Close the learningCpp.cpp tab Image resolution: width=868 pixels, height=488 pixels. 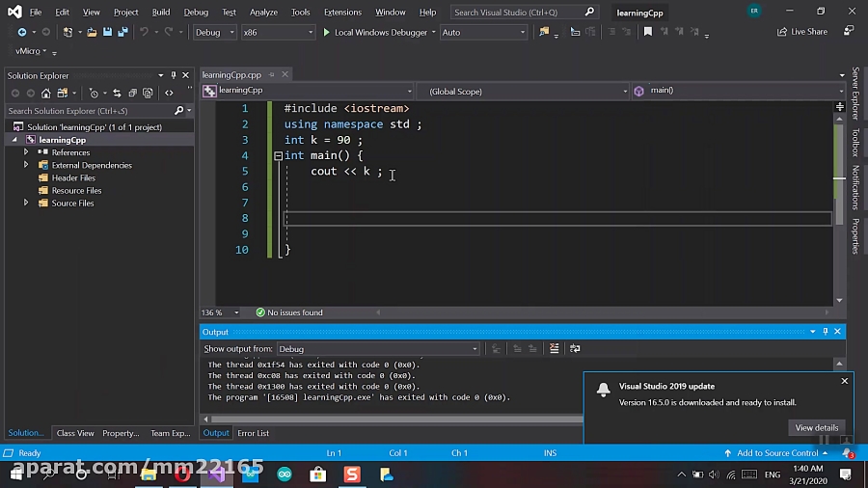pos(285,74)
